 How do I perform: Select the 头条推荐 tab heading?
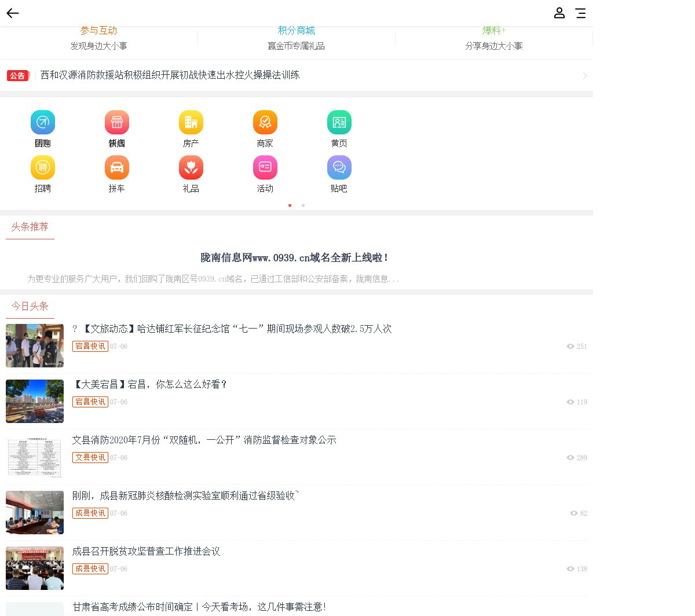tap(30, 227)
